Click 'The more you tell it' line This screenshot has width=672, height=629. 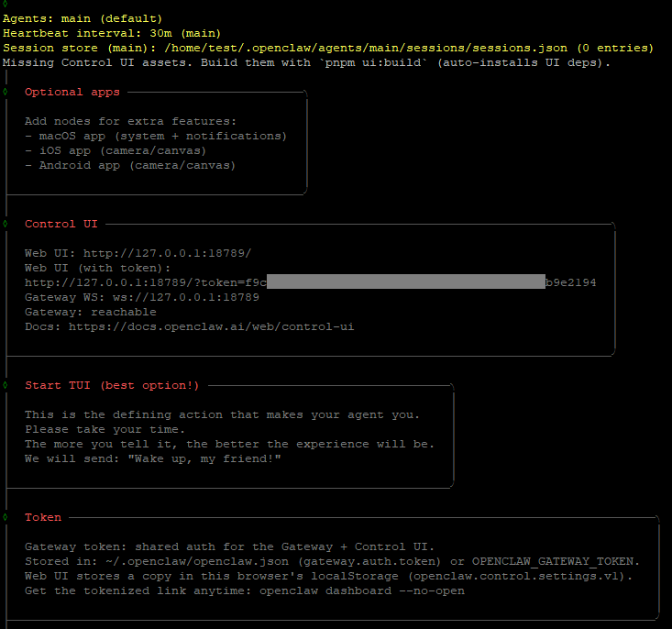coord(230,444)
